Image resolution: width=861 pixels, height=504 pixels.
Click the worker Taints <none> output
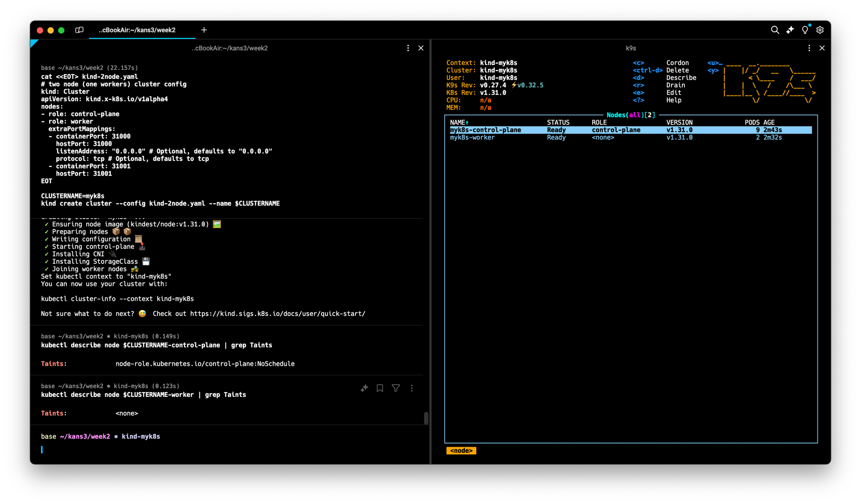tap(127, 414)
